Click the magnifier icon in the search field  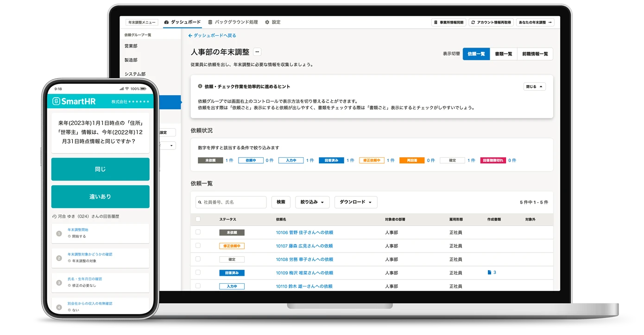point(200,202)
